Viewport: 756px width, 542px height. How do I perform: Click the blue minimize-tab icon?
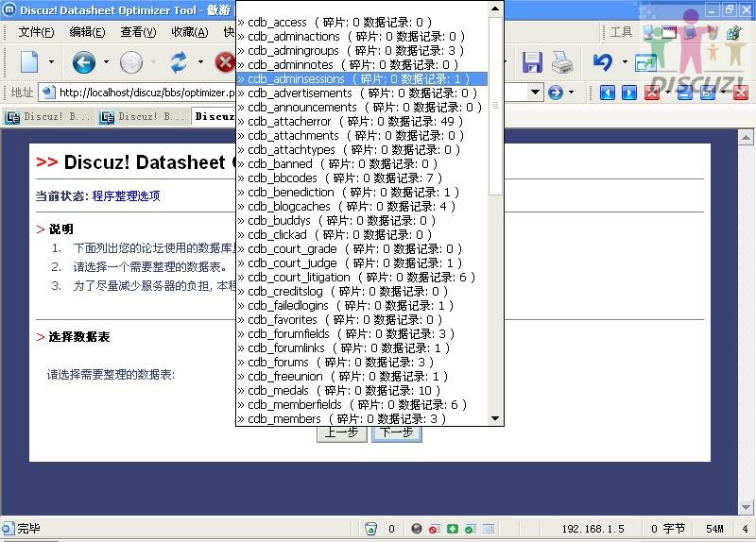(x=684, y=93)
